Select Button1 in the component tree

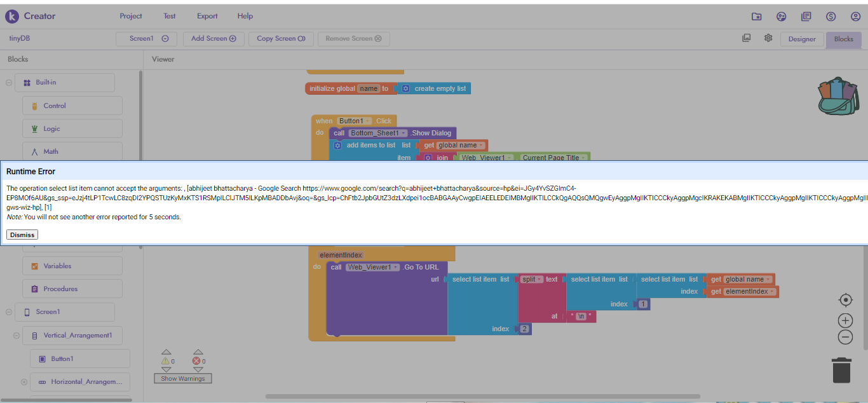pos(80,359)
